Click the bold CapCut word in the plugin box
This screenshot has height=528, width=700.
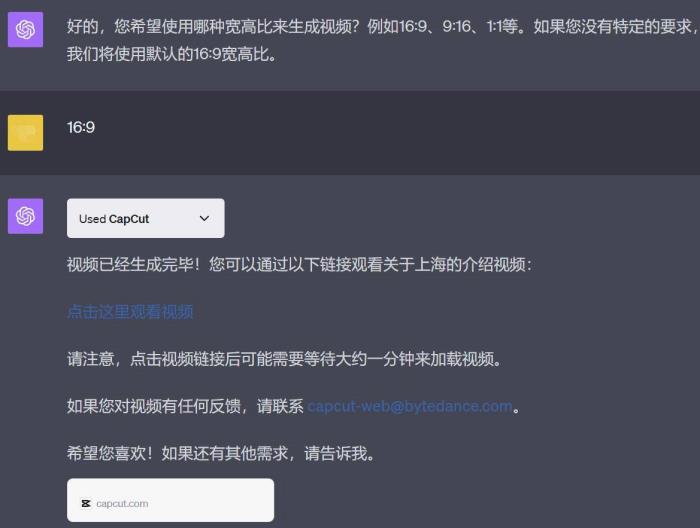point(129,219)
